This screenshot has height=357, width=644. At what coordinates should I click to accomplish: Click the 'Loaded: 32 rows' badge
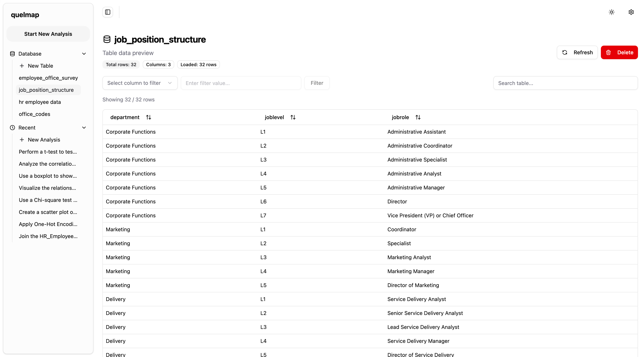198,64
